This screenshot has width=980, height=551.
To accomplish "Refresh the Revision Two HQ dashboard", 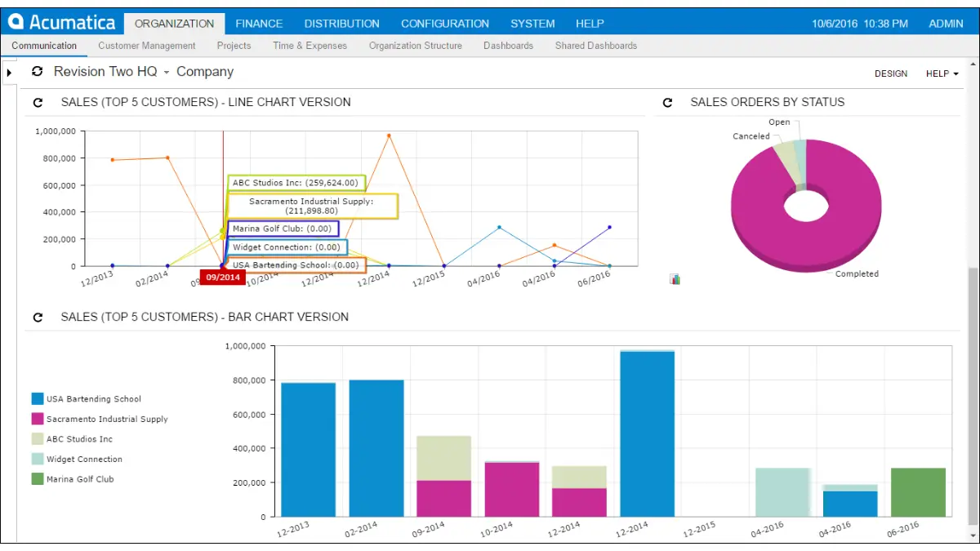I will pyautogui.click(x=38, y=72).
